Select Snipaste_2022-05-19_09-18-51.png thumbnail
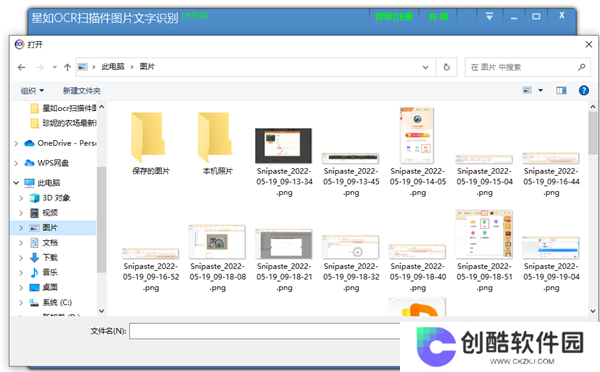The width and height of the screenshot is (600, 372). [484, 234]
